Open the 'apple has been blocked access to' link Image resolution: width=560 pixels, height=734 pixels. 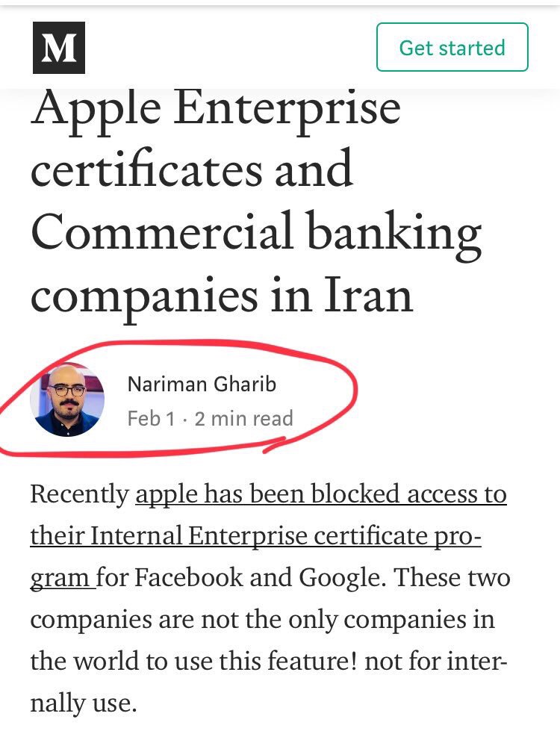[x=321, y=494]
